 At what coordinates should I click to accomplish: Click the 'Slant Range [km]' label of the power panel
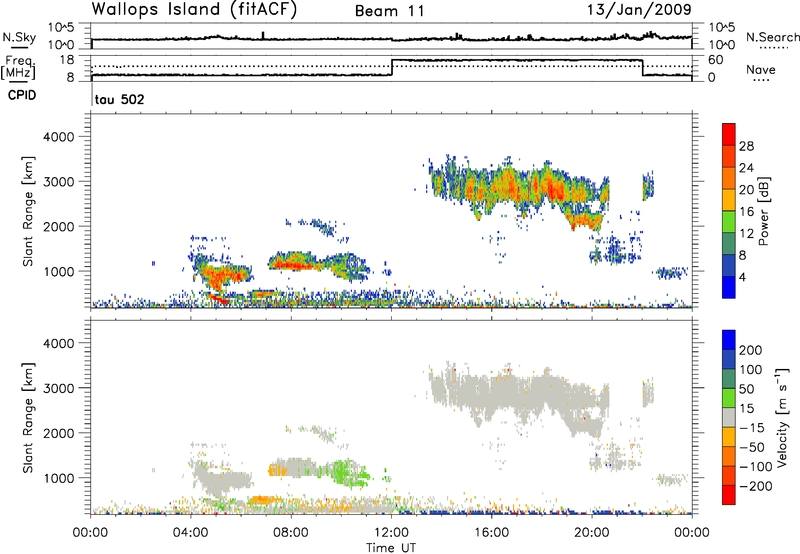click(x=28, y=211)
